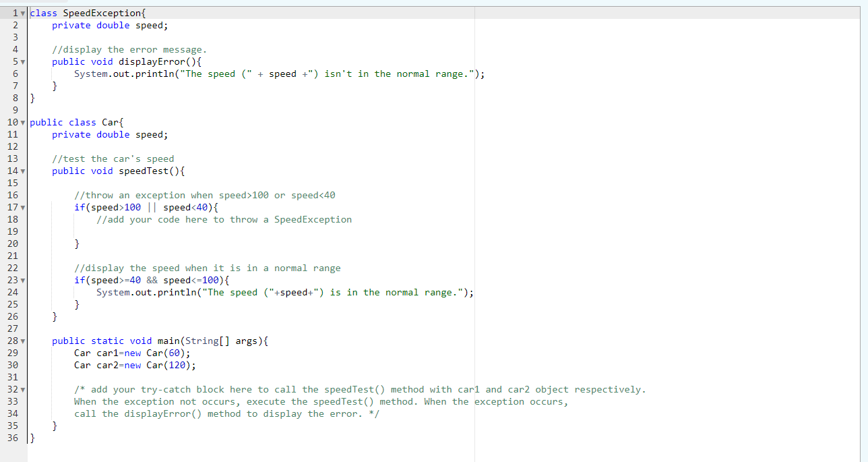Collapse the displayError method body
The image size is (868, 462).
click(24, 61)
